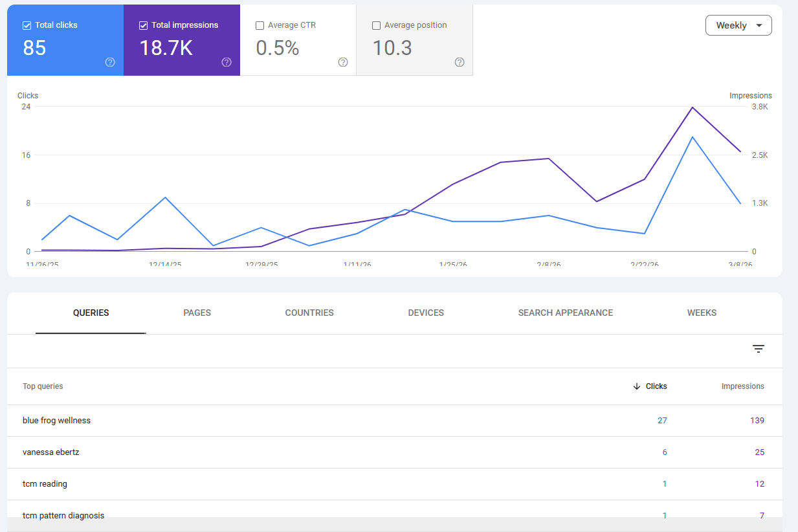Switch to the PAGES tab

coord(197,313)
